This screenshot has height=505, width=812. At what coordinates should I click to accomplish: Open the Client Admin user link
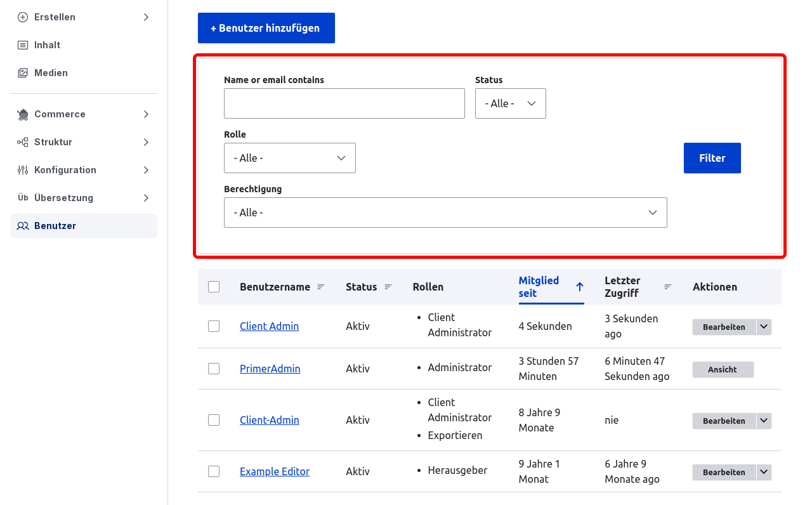[x=269, y=326]
